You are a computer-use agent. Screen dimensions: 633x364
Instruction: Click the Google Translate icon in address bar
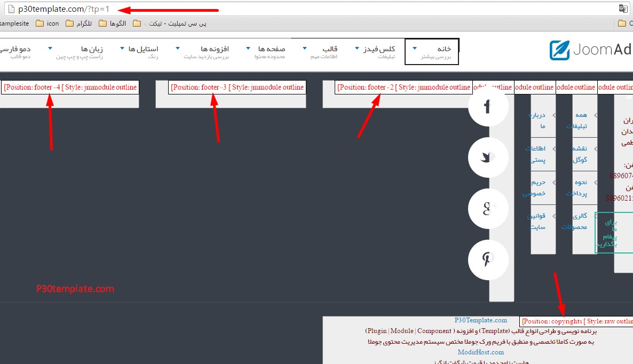(623, 9)
